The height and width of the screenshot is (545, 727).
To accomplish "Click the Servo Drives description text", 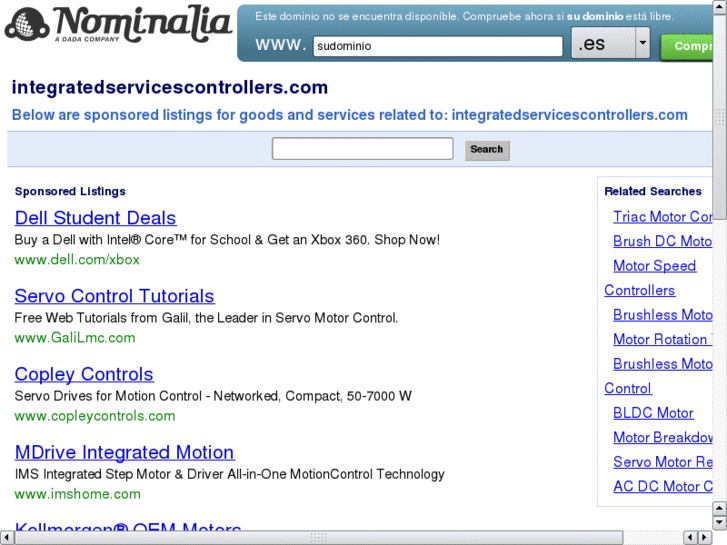I will [x=213, y=396].
